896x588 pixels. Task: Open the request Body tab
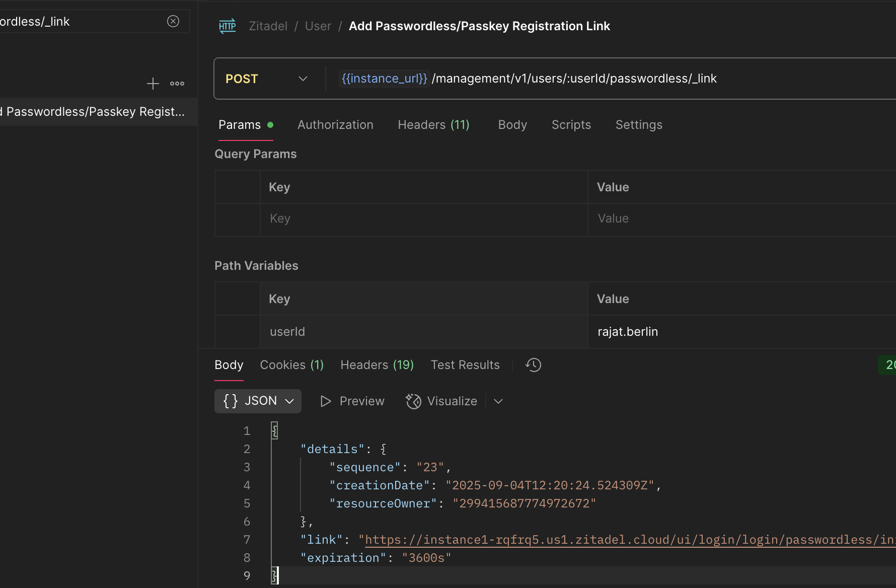[512, 125]
